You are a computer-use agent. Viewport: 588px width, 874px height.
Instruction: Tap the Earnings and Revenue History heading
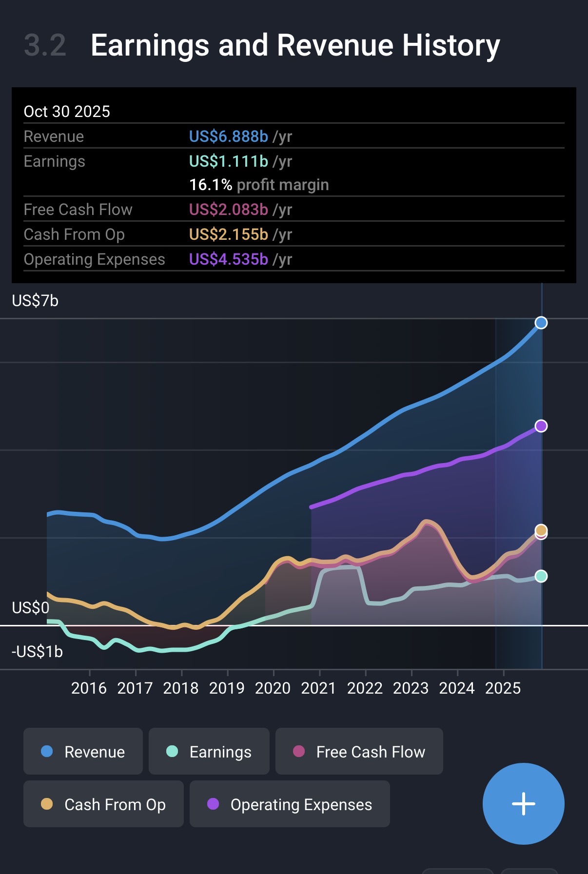tap(295, 45)
